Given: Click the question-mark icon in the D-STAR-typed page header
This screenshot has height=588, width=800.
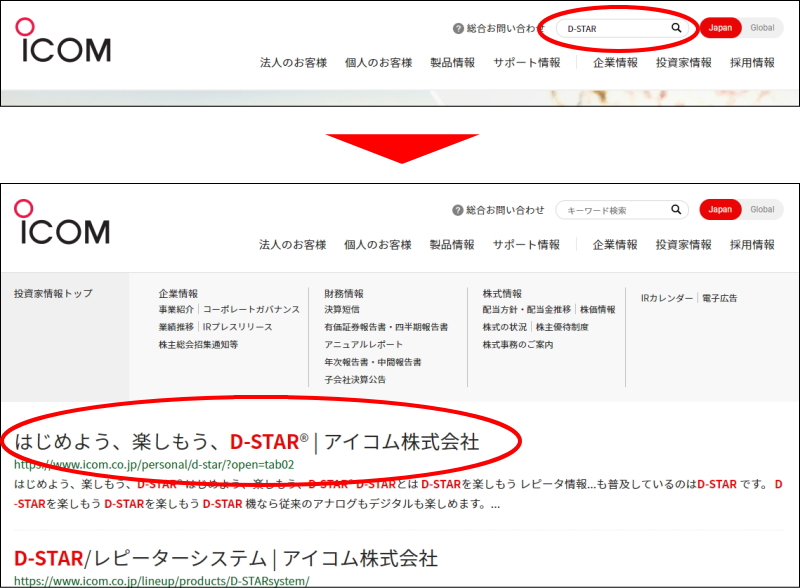Looking at the screenshot, I should pos(458,29).
